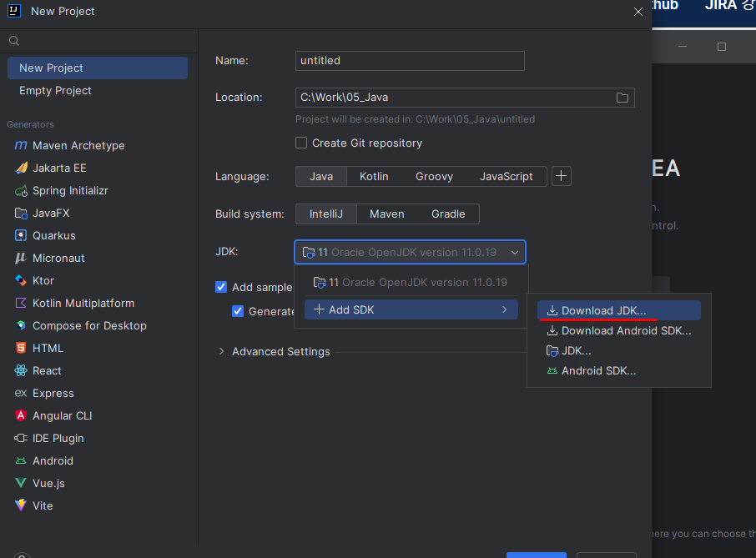Click the React atom icon
756x558 pixels.
tap(21, 370)
